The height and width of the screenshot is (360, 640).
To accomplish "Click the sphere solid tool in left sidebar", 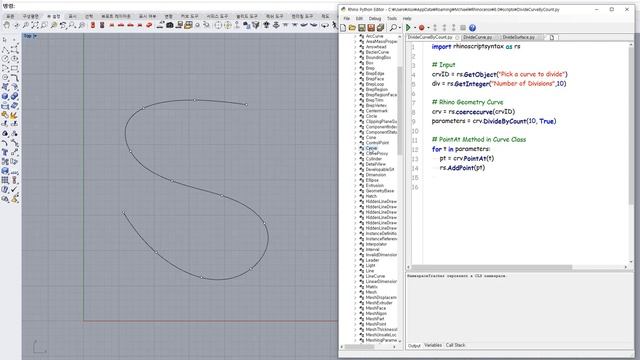I will click(x=5, y=96).
